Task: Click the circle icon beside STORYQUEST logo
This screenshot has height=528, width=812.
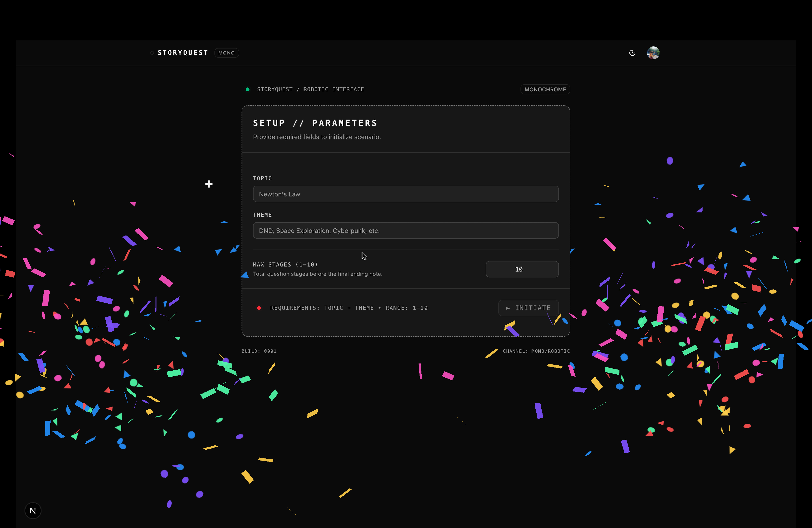Action: click(152, 53)
